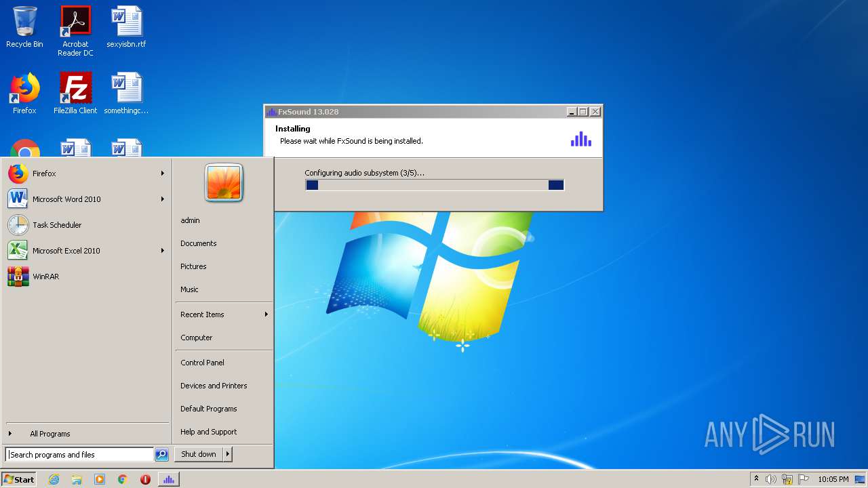Open Devices and Printers

click(214, 386)
